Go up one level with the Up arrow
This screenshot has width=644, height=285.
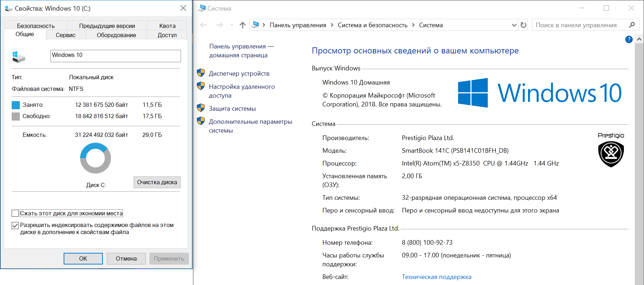pos(242,25)
